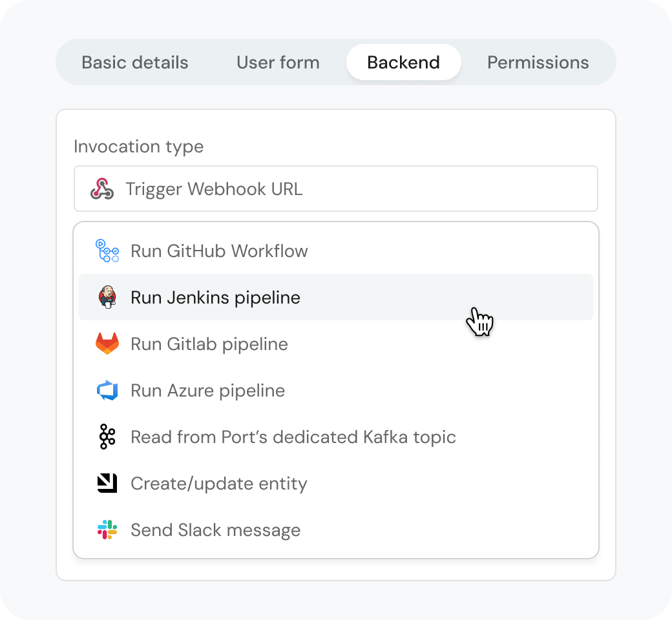Choose Run GitHub Workflow option
This screenshot has height=620, width=672.
[219, 251]
